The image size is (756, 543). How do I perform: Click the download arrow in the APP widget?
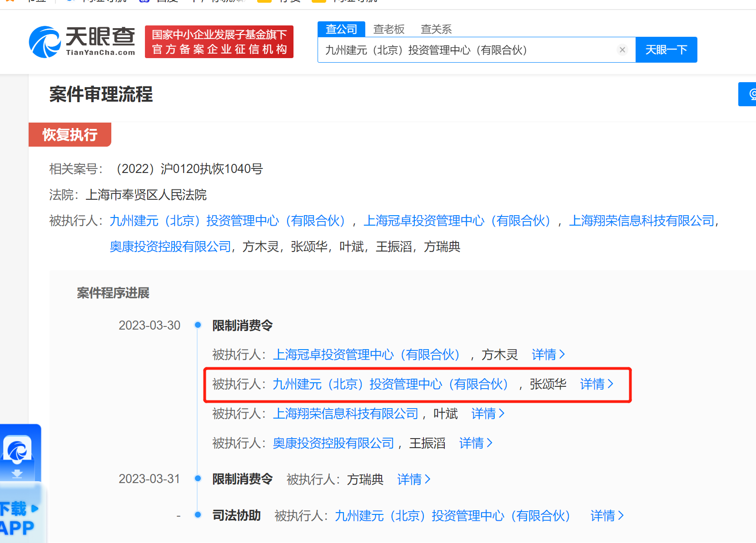pos(17,474)
